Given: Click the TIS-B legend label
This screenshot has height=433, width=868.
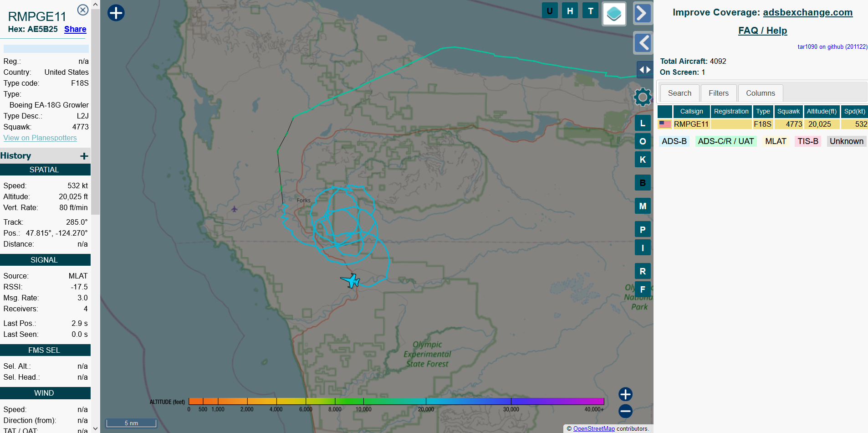Looking at the screenshot, I should [807, 141].
